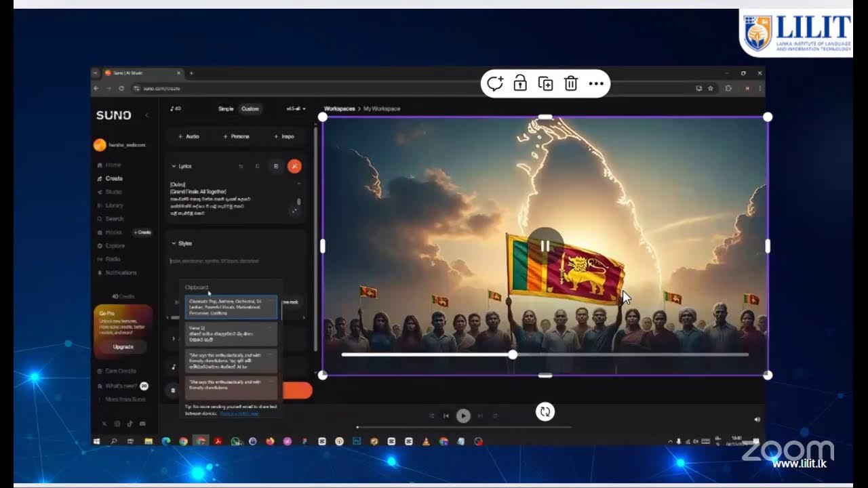This screenshot has width=868, height=488.
Task: Open a new browser tab with plus
Action: (x=191, y=73)
